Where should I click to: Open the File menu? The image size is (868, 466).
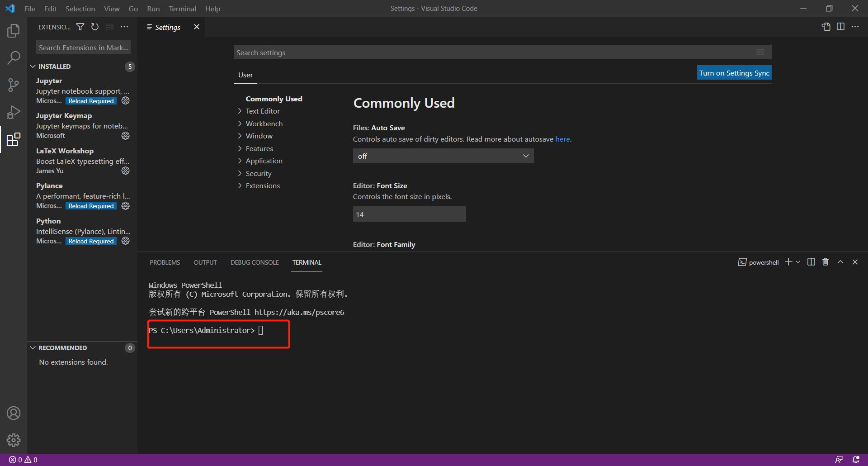30,9
